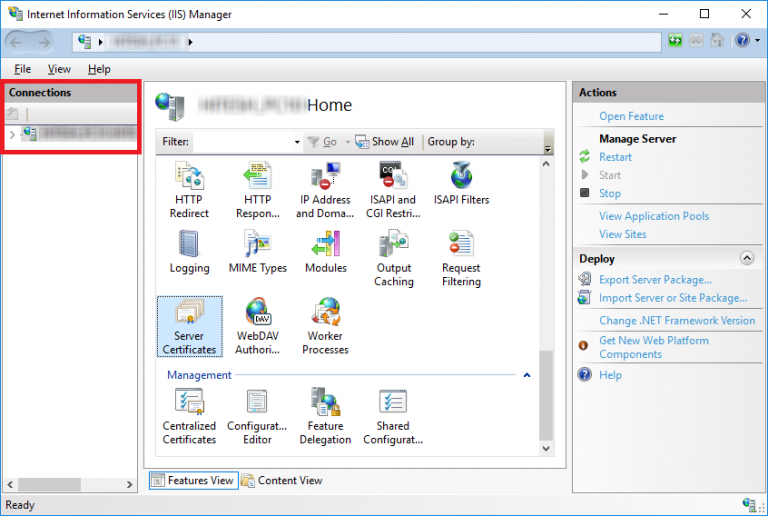This screenshot has width=768, height=516.
Task: Open the Configuration Editor
Action: point(257,416)
